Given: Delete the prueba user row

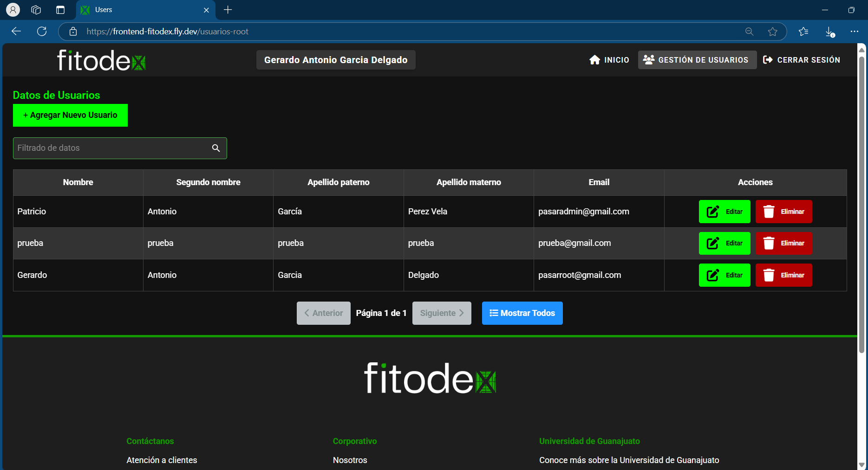Looking at the screenshot, I should 783,243.
